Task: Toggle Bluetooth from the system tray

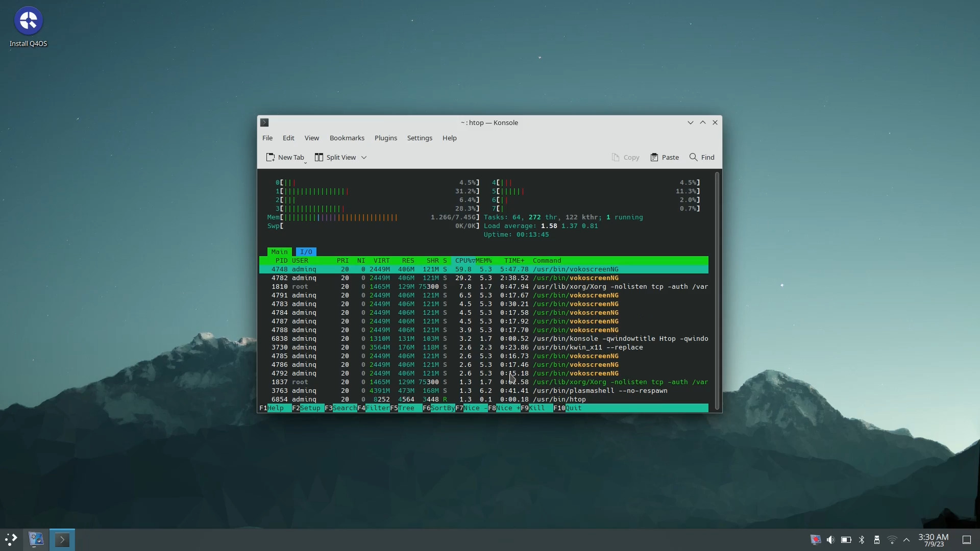Action: [862, 539]
